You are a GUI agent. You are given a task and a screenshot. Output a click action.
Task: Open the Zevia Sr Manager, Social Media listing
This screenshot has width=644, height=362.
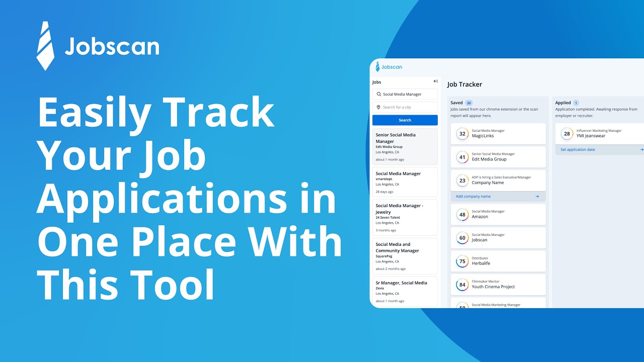point(405,291)
